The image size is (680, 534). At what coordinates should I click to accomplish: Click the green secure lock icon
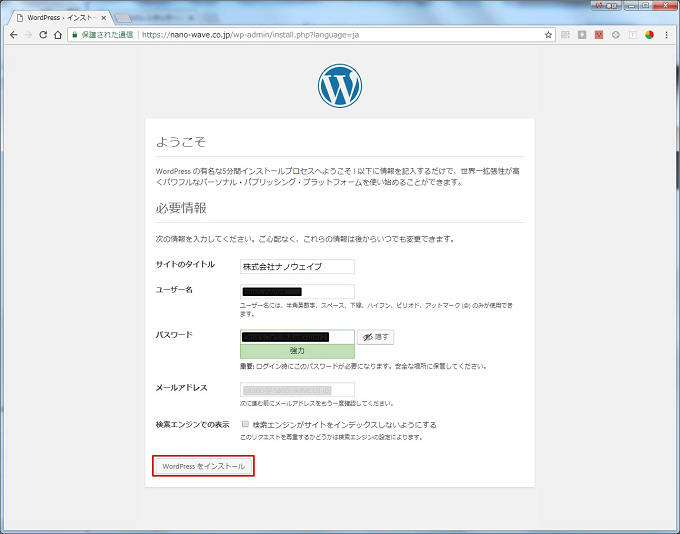(75, 35)
